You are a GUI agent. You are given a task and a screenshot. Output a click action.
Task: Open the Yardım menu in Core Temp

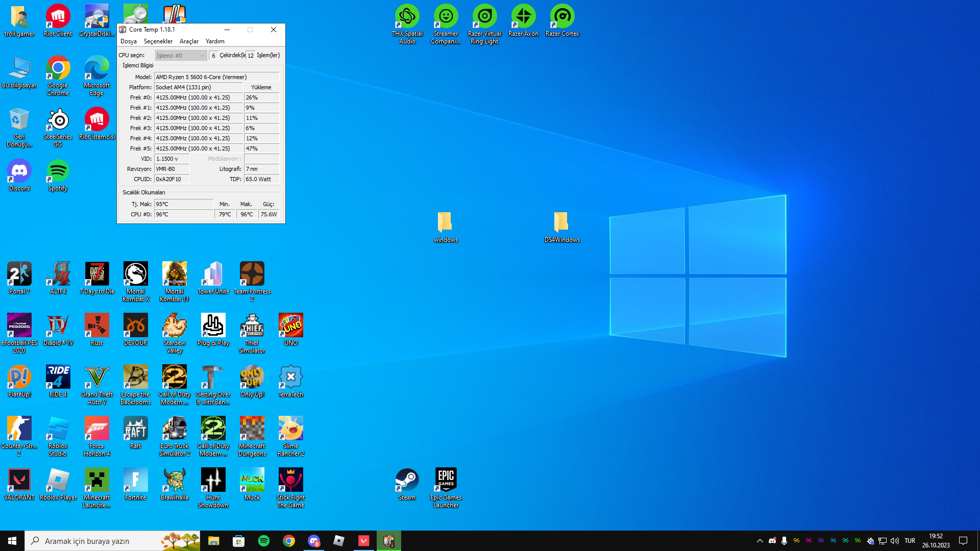(x=215, y=41)
